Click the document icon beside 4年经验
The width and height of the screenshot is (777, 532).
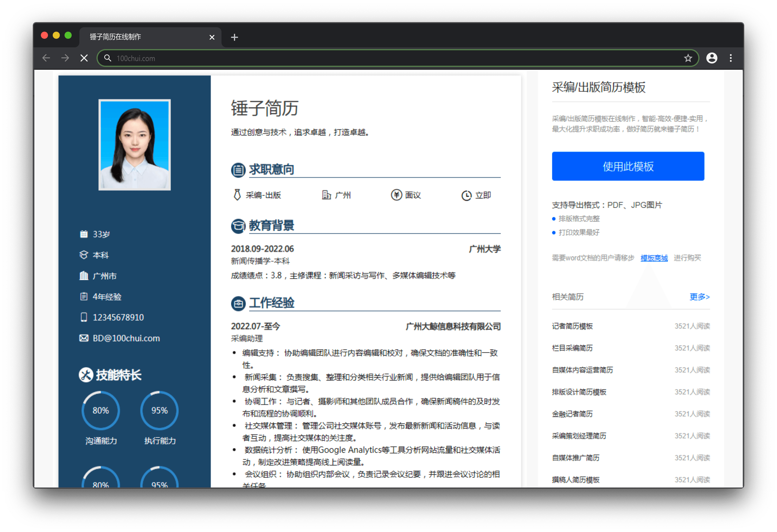pyautogui.click(x=84, y=296)
